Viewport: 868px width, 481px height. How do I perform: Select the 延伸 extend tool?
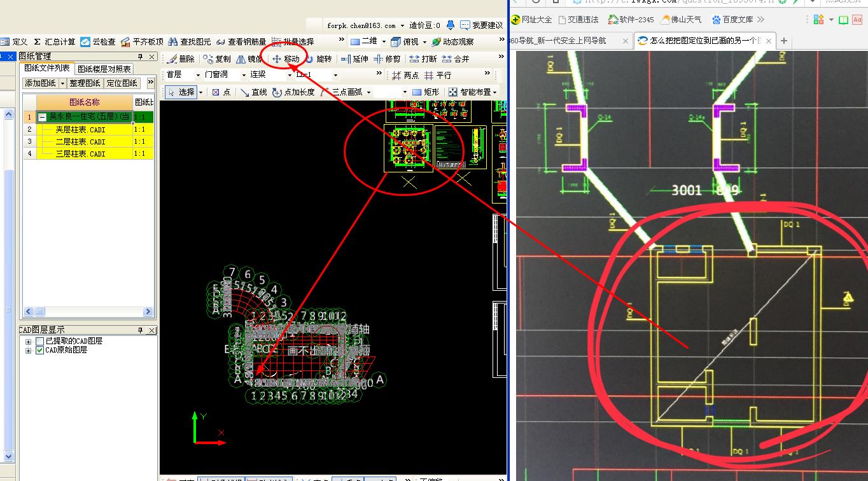pyautogui.click(x=354, y=59)
